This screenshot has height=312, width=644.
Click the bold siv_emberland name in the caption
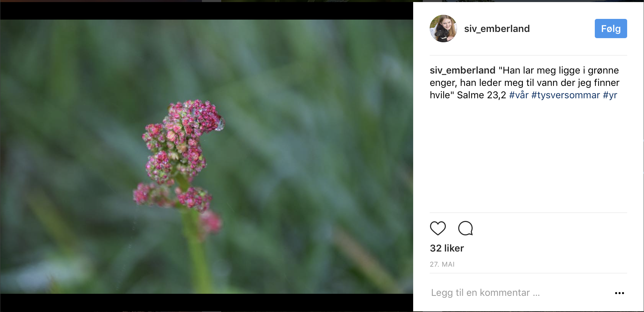[462, 70]
